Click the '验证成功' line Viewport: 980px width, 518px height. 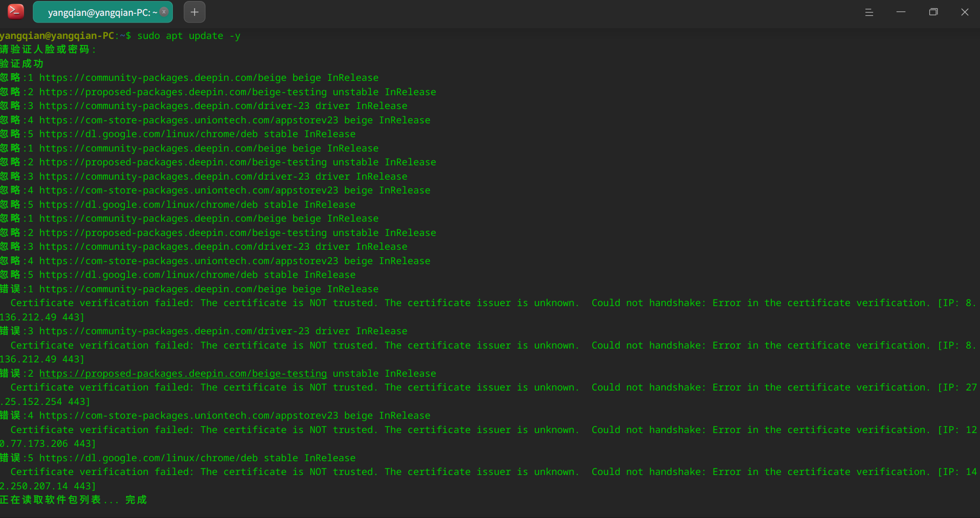(x=22, y=64)
